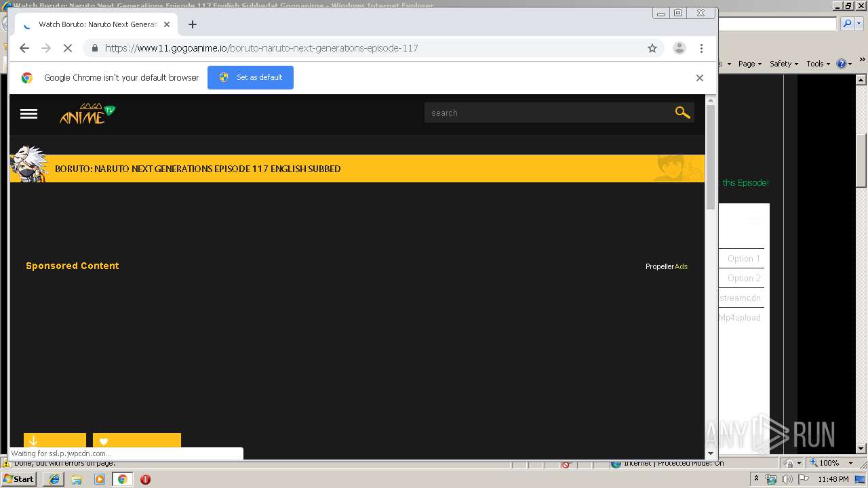This screenshot has height=488, width=868.
Task: Click the Kakashi character image
Action: tap(28, 163)
